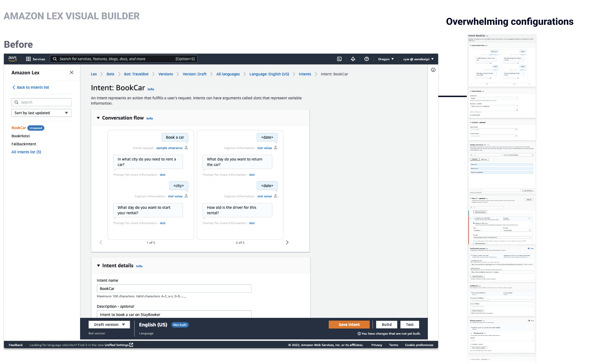Click the overwhelming configurations thumbnail
616x364 pixels.
pos(502,199)
